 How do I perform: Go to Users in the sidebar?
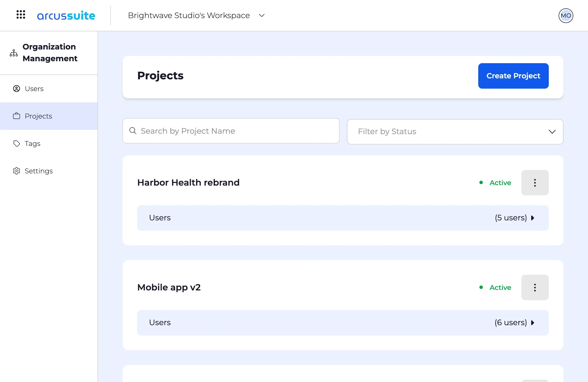pyautogui.click(x=49, y=89)
